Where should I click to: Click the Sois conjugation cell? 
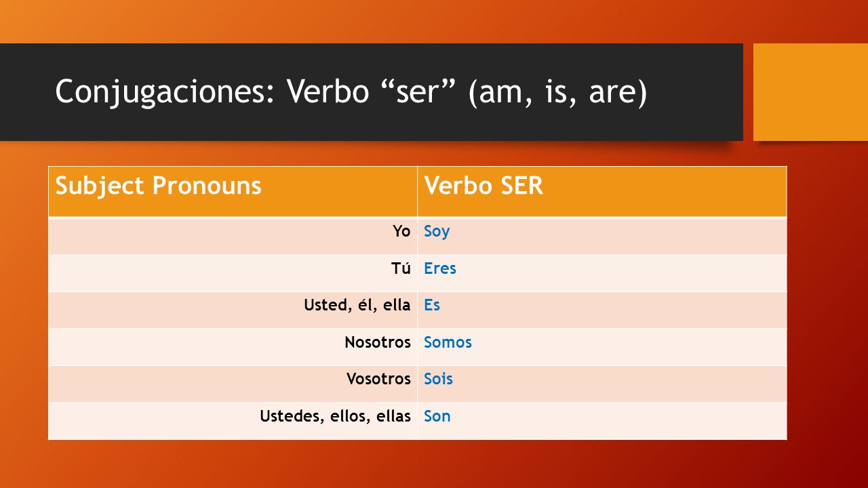click(602, 384)
